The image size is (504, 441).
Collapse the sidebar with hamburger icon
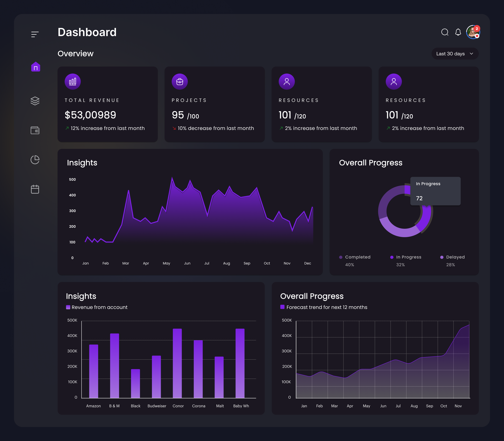(x=35, y=34)
